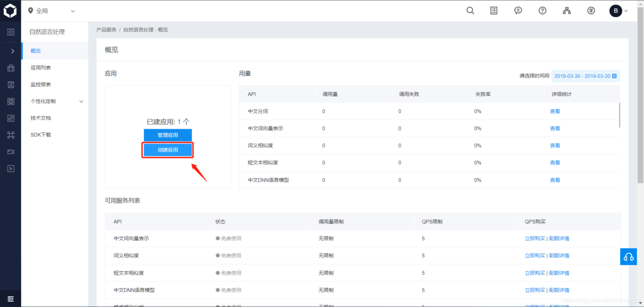Screen dimensions: 644x307
Task: Open 技术文档 in the left menu
Action: [x=55, y=118]
